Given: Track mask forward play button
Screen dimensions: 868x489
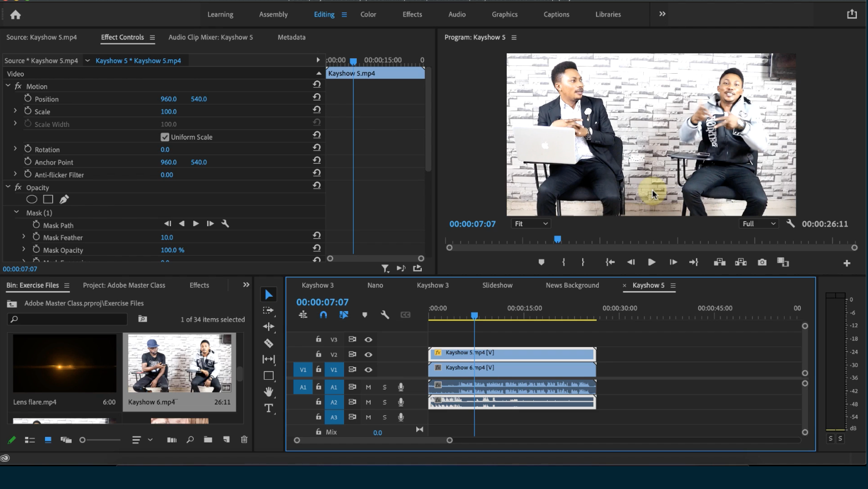Looking at the screenshot, I should tap(196, 223).
